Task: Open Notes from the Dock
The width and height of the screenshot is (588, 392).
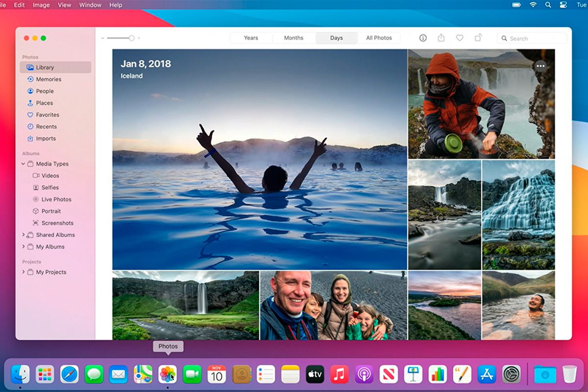Action: 291,374
